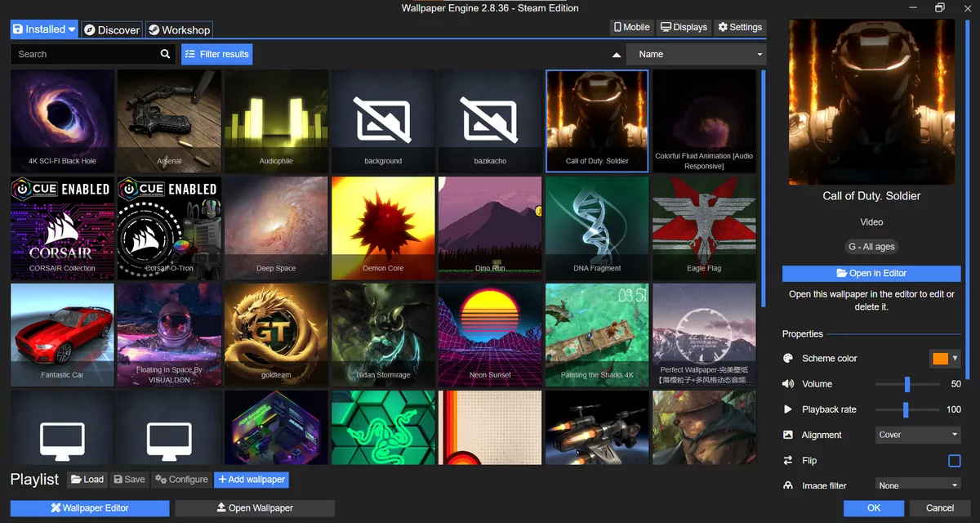The height and width of the screenshot is (523, 980).
Task: Select the Call of Duty. Soldier thumbnail
Action: point(597,121)
